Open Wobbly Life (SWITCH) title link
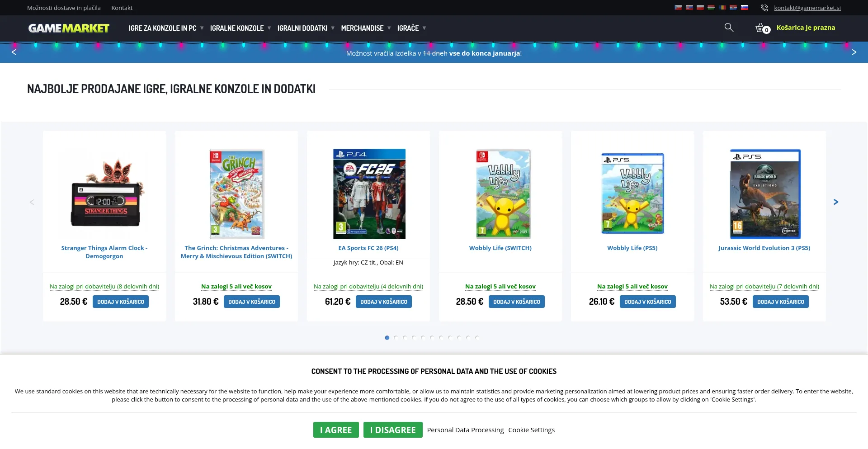 coord(500,248)
